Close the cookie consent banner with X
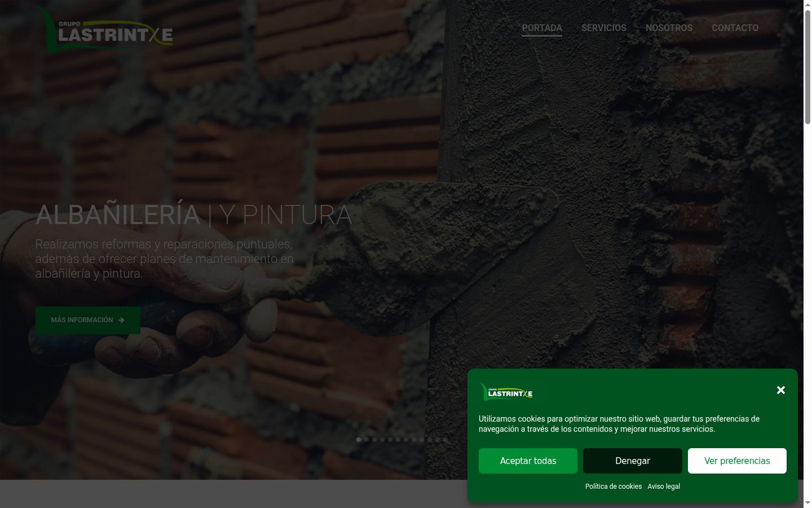Screen dimensions: 812x508 (780, 390)
